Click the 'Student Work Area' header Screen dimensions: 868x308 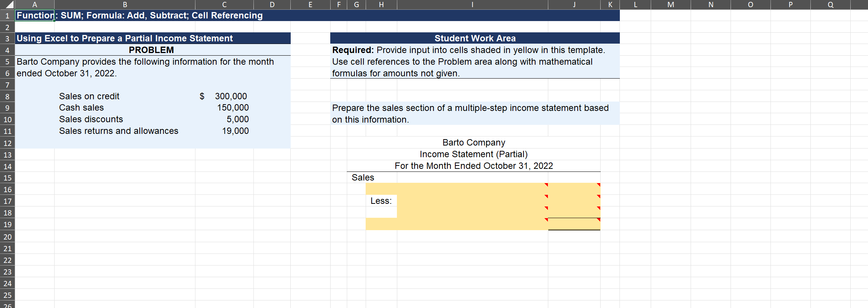point(475,38)
